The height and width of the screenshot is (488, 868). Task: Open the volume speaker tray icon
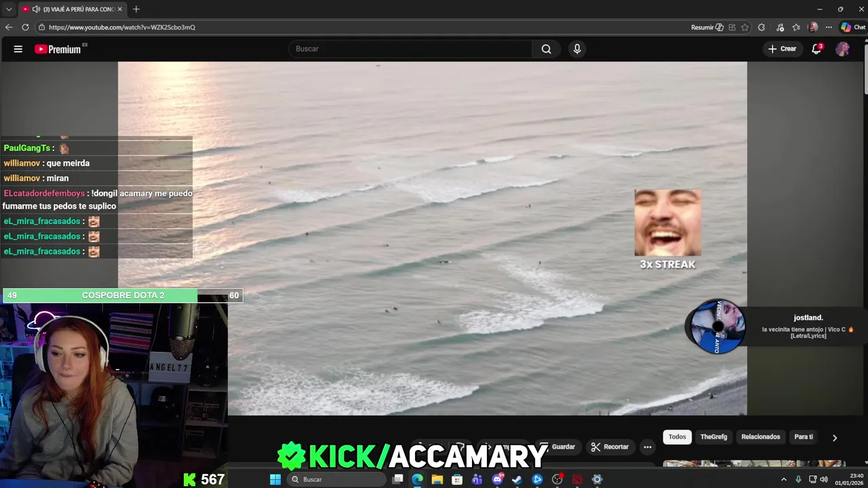coord(824,479)
